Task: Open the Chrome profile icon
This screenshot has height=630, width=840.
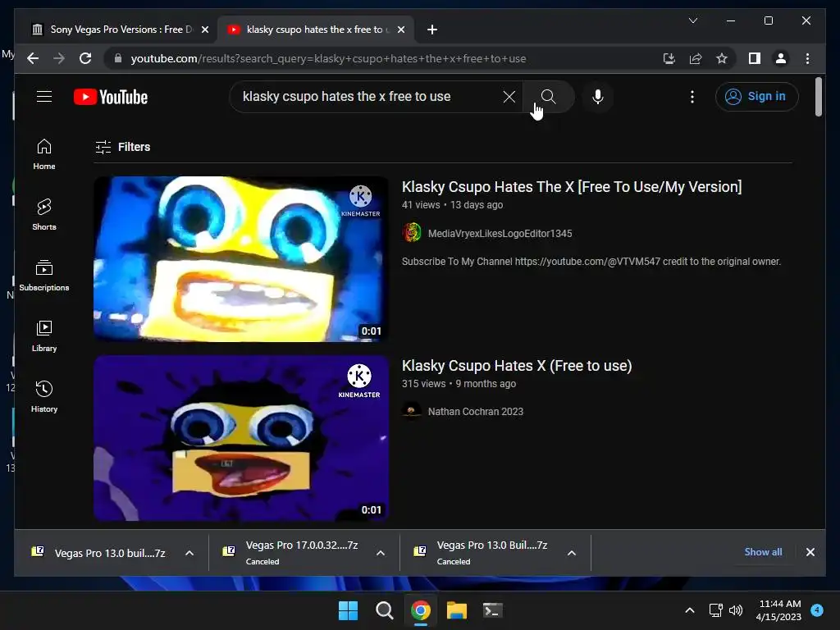Action: point(781,58)
